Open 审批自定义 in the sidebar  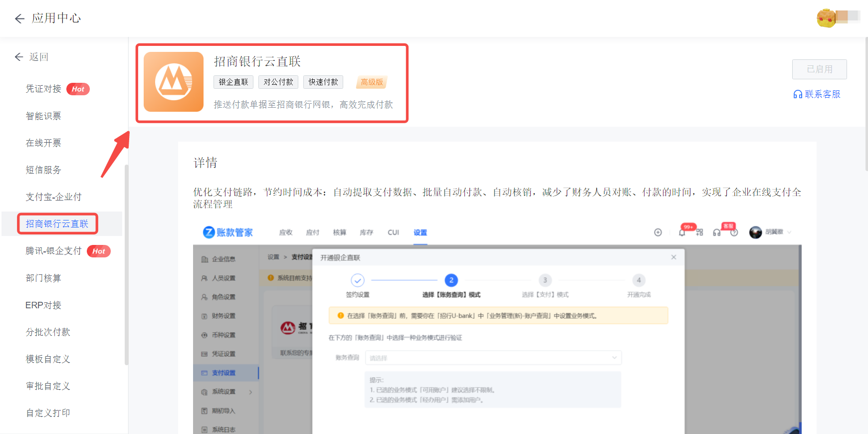pos(48,386)
